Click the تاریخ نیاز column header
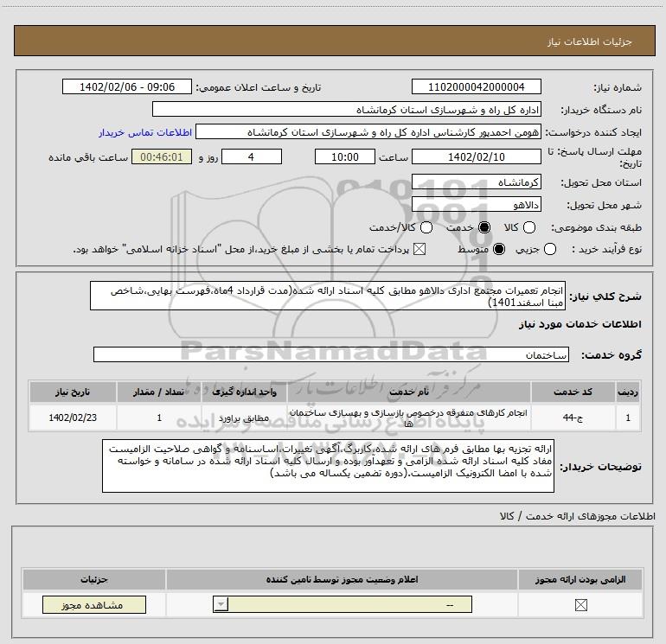The image size is (666, 644). pyautogui.click(x=73, y=392)
